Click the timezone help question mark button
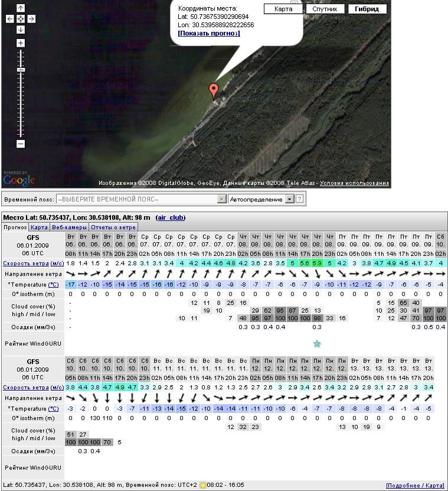 (299, 199)
